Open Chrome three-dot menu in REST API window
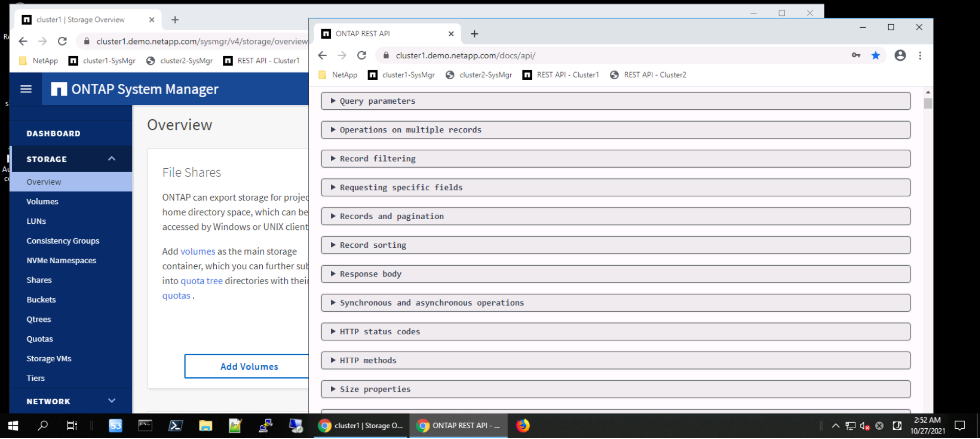This screenshot has height=439, width=980. point(920,55)
